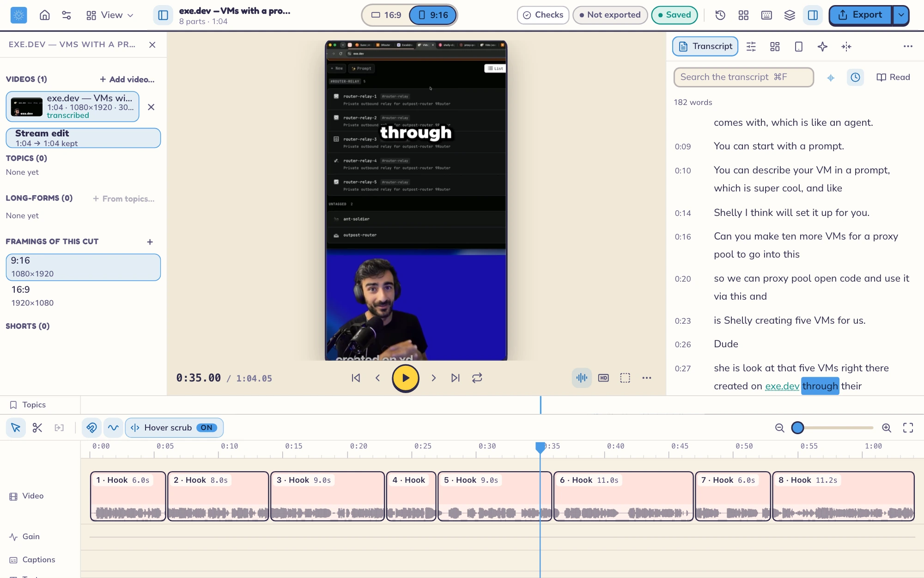The height and width of the screenshot is (578, 924).
Task: Toggle HD preview quality icon
Action: coord(603,378)
